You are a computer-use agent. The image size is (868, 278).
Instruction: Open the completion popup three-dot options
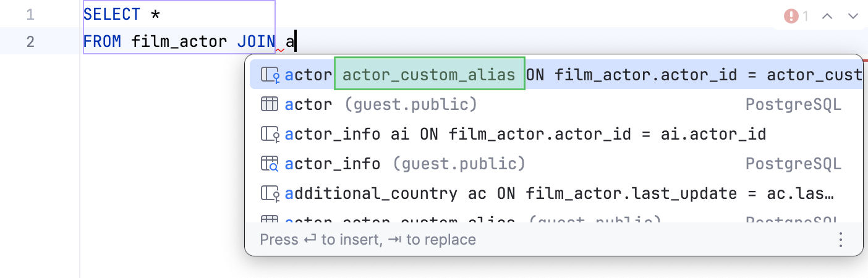841,239
